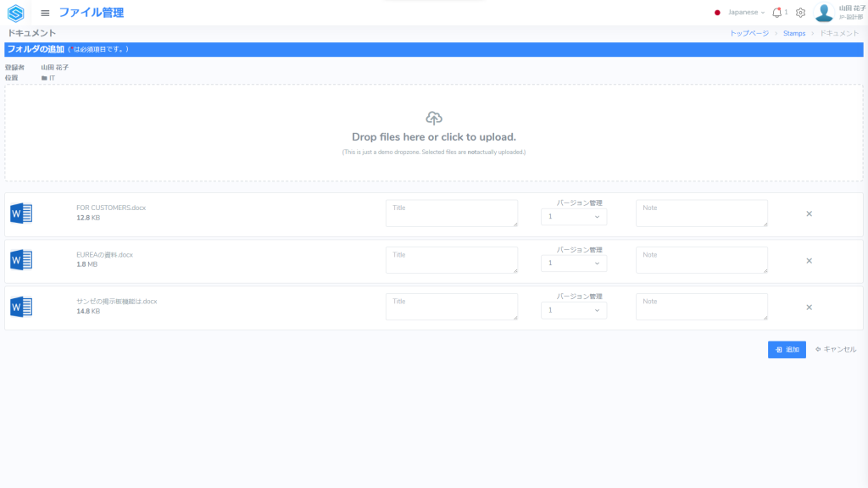Click Word icon for FOR CUSTOMERS.docx
Viewport: 868px width, 488px height.
click(x=21, y=214)
